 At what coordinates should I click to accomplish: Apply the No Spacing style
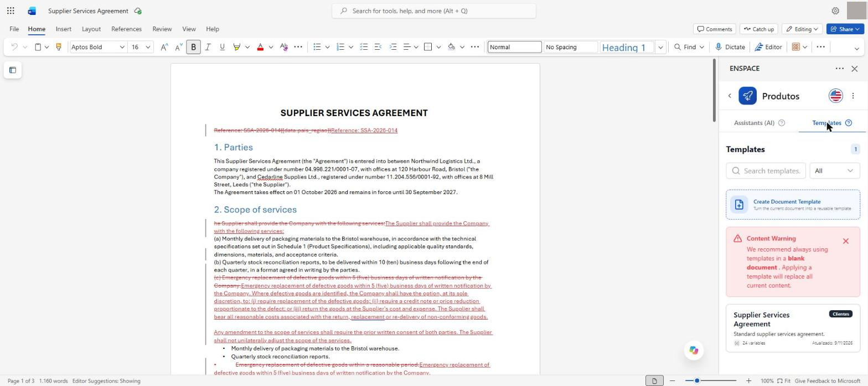pyautogui.click(x=571, y=47)
